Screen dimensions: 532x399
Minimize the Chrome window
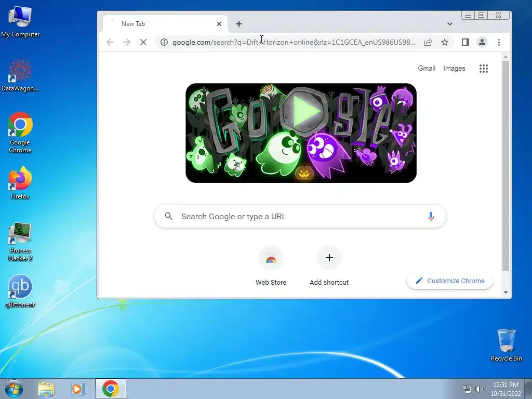(x=468, y=15)
